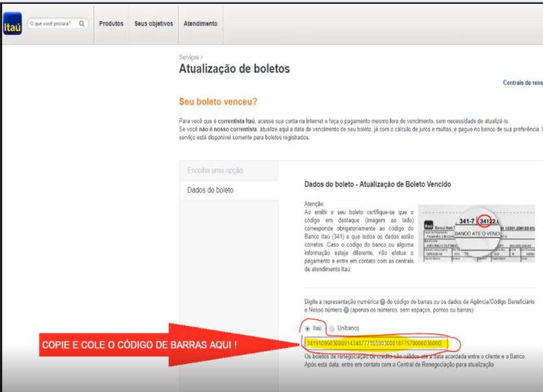Click the search magnifier icon
Screen dimensions: 543x392
82,23
